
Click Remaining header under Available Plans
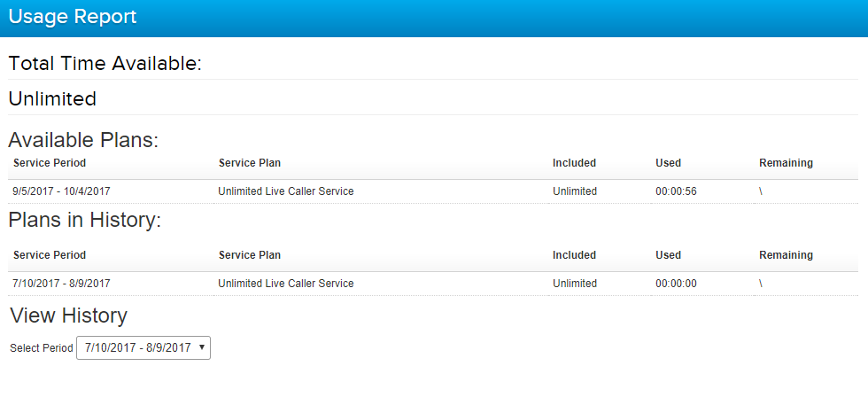click(786, 163)
